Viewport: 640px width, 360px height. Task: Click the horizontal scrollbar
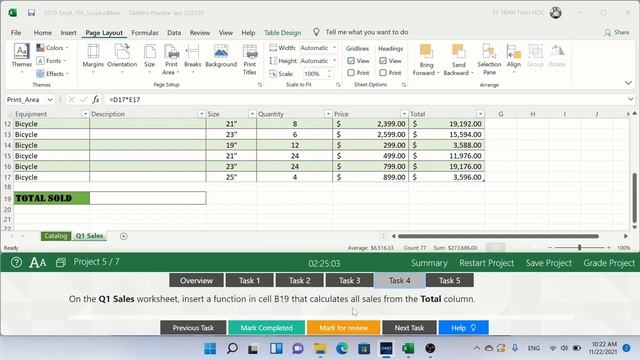[498, 236]
